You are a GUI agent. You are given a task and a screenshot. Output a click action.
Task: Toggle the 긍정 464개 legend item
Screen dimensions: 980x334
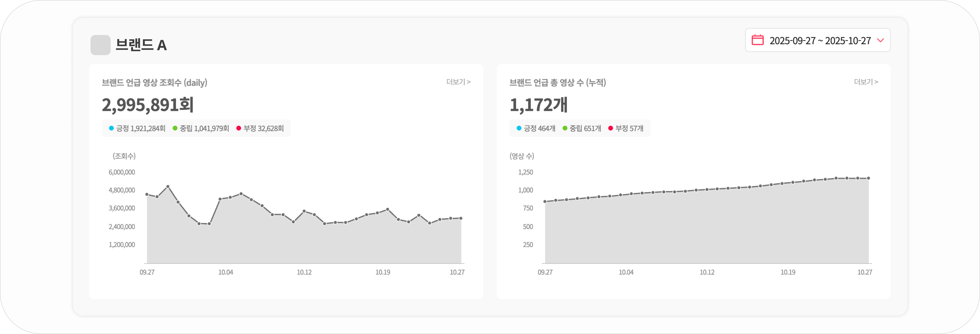(536, 129)
